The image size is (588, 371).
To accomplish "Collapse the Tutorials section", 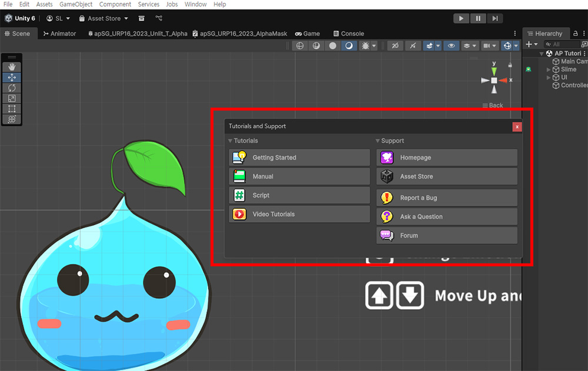I will pos(230,141).
